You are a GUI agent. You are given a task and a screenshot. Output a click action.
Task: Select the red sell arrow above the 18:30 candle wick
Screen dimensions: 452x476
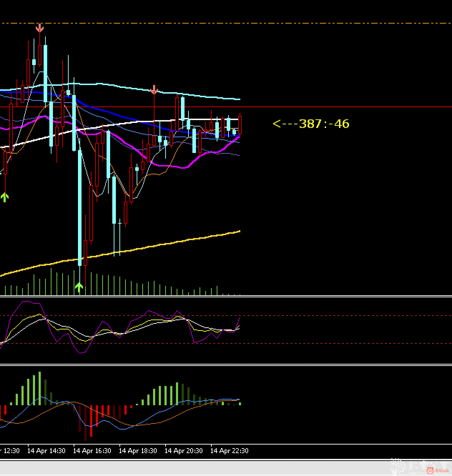(154, 90)
